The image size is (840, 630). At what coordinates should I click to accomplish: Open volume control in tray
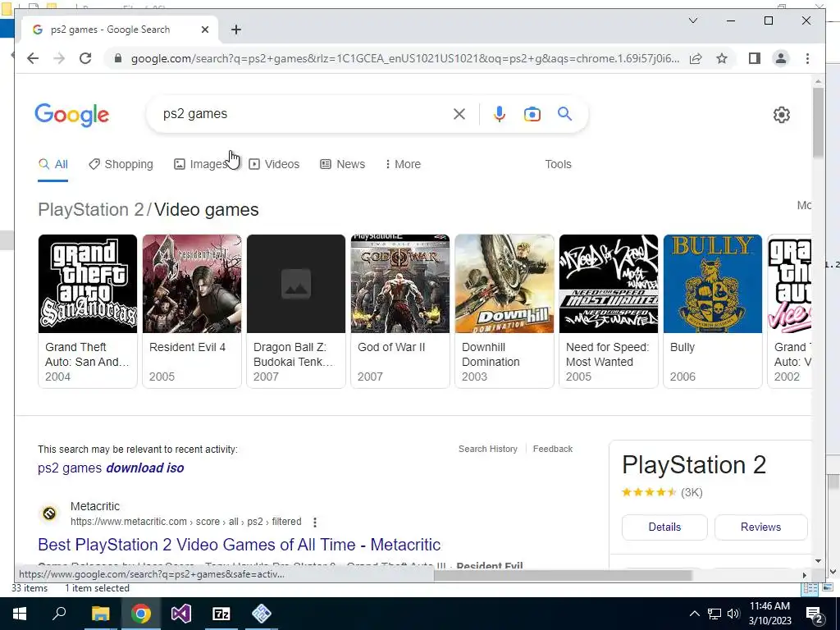tap(733, 614)
